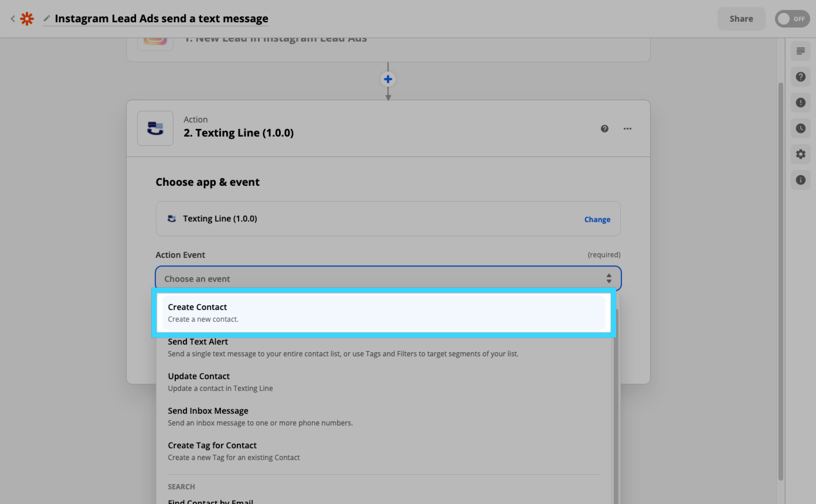Toggle the Zap OFF switch on
The width and height of the screenshot is (816, 504).
tap(792, 19)
